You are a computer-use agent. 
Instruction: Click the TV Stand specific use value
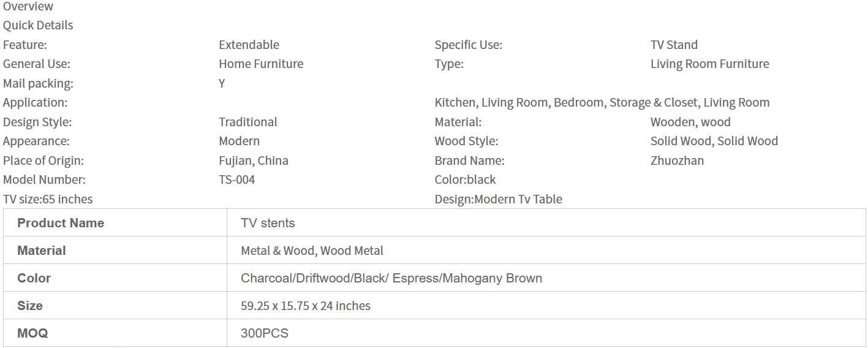tap(674, 45)
